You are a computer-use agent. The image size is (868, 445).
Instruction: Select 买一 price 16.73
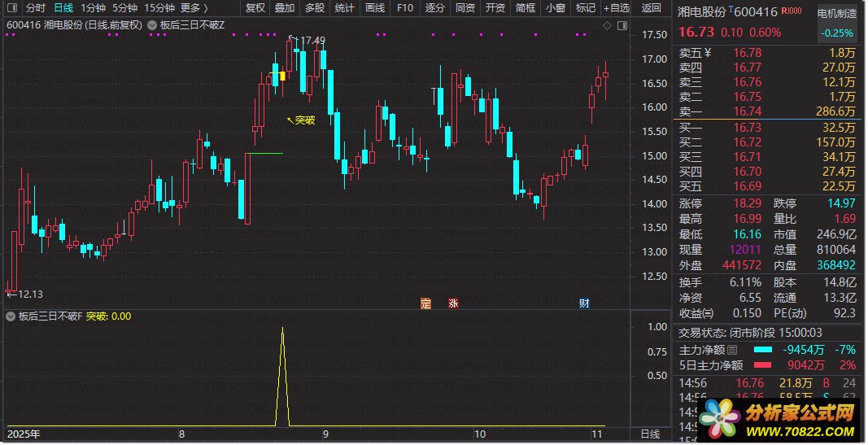748,127
